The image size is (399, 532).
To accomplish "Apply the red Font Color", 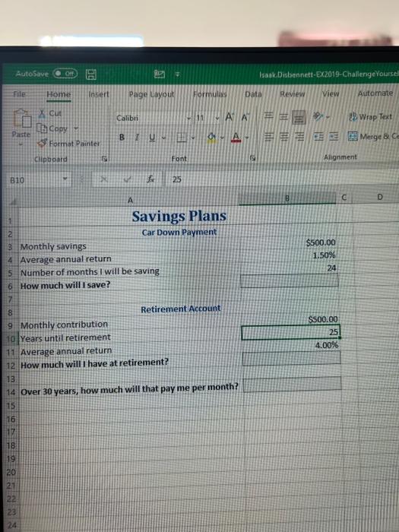I will pyautogui.click(x=236, y=137).
